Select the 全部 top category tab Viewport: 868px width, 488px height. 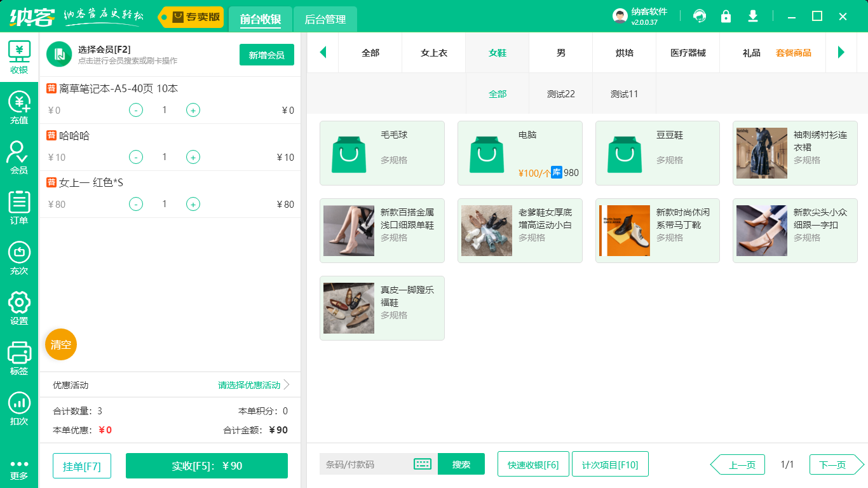click(370, 53)
